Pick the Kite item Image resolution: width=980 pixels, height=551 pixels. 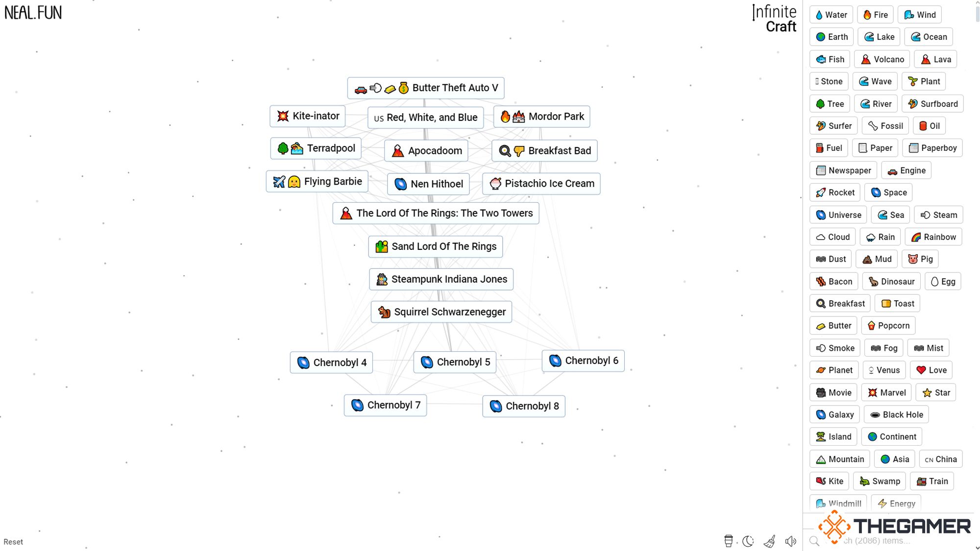[x=829, y=481]
